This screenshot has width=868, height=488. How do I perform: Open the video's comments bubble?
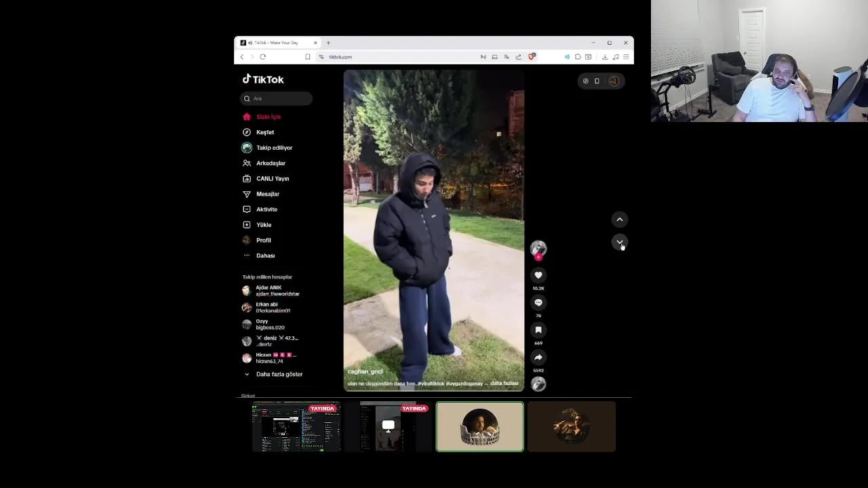click(x=538, y=302)
